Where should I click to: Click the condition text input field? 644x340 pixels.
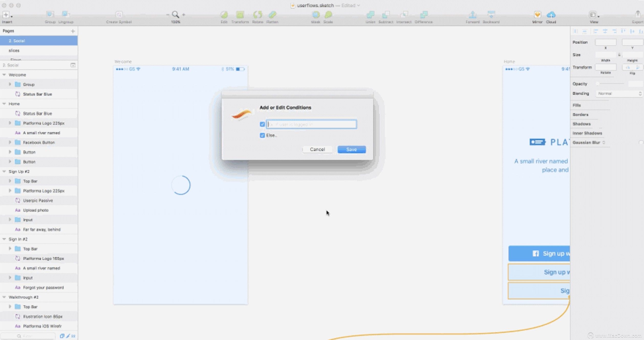311,124
